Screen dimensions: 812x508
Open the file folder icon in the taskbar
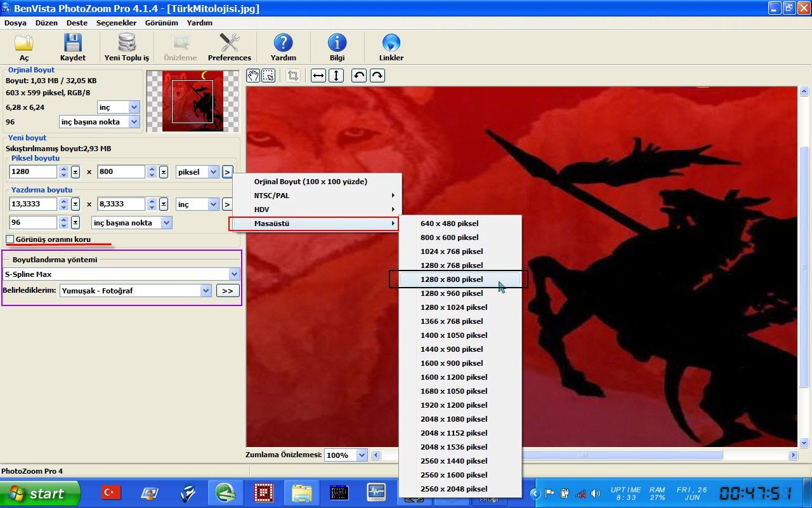tap(302, 492)
